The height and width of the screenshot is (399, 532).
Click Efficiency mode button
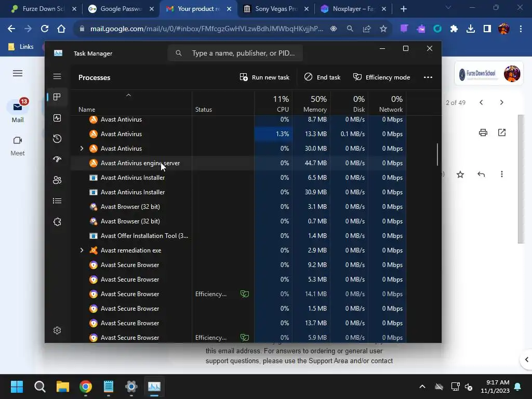(x=382, y=77)
